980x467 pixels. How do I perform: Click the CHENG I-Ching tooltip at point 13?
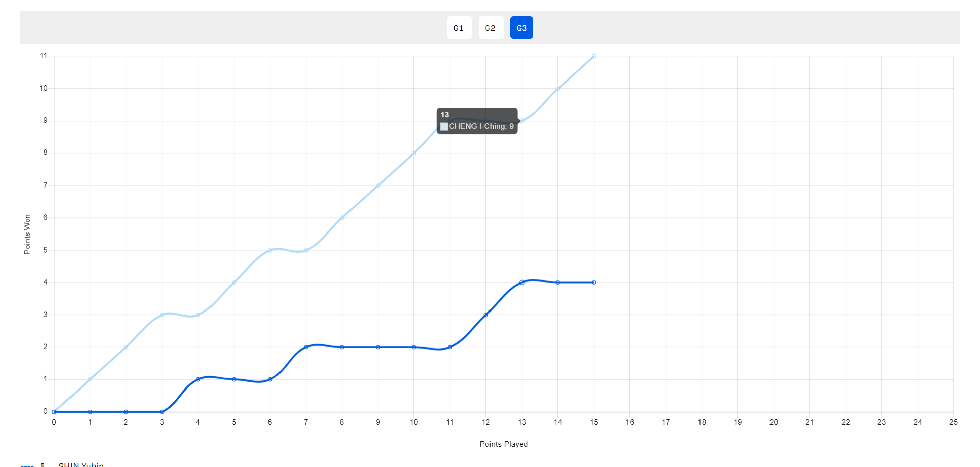(476, 121)
